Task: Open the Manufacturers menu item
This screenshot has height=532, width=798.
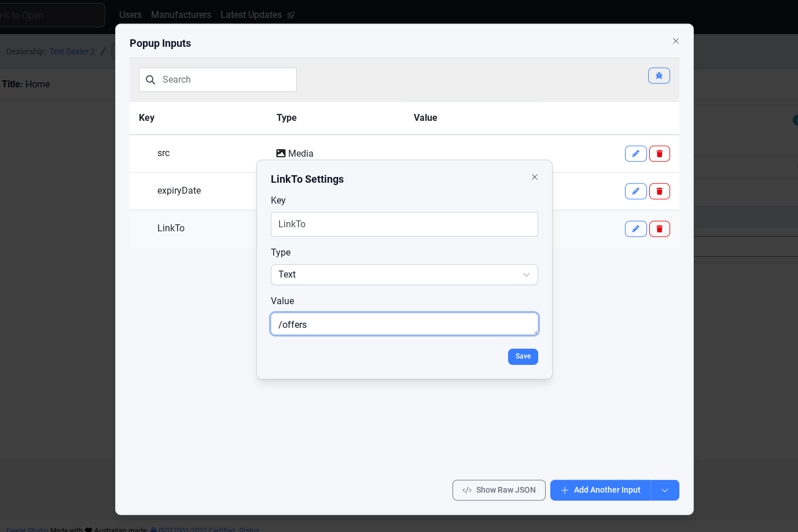Action: click(x=181, y=15)
